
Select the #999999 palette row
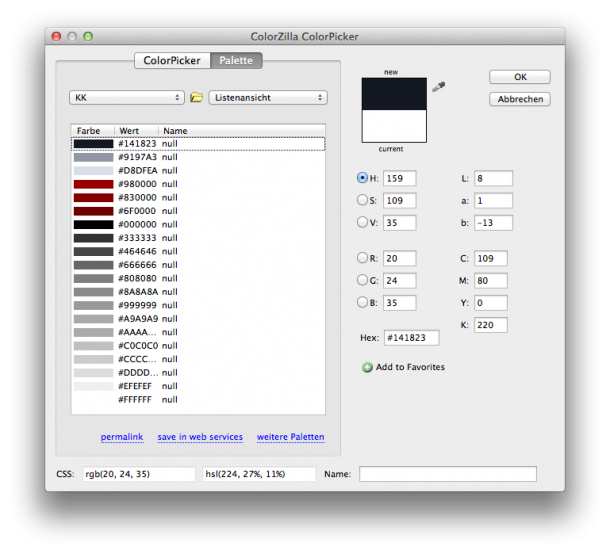click(198, 305)
